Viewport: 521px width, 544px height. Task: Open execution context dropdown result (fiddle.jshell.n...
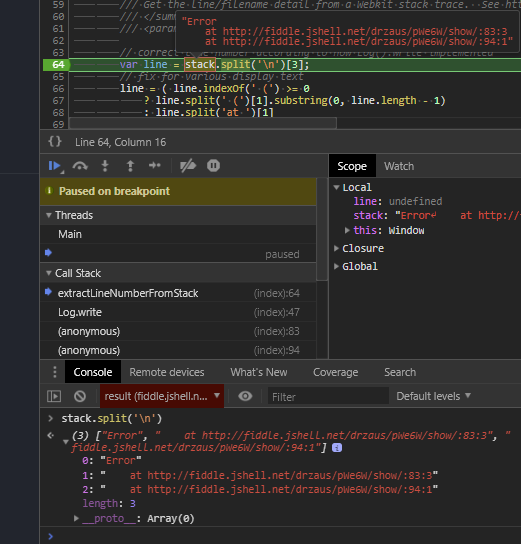pos(162,396)
